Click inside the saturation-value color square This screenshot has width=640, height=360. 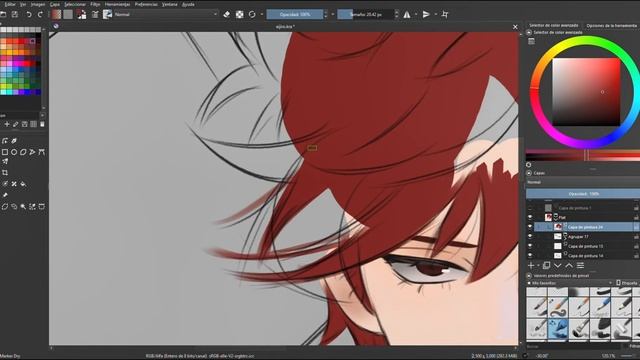(586, 92)
